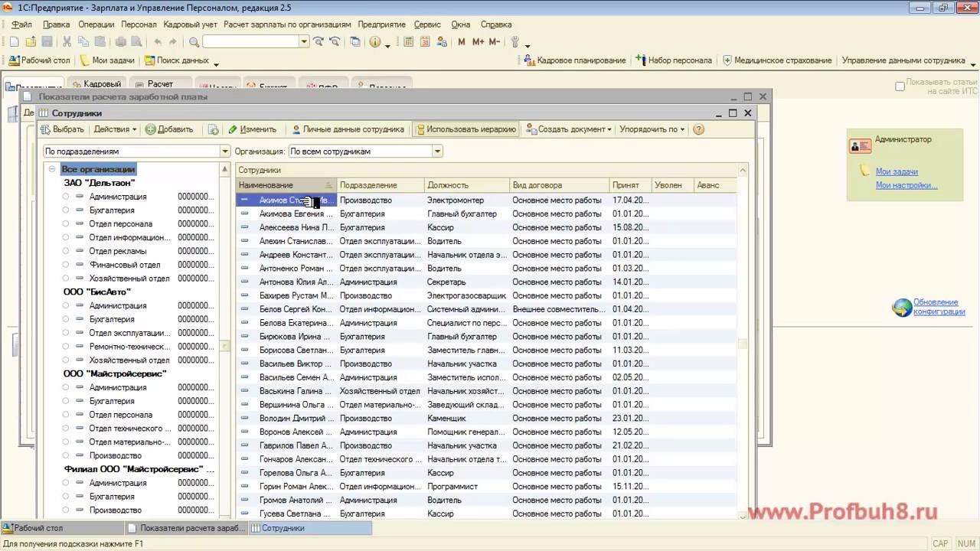Click the Добавить button
Image resolution: width=980 pixels, height=551 pixels.
[x=169, y=129]
